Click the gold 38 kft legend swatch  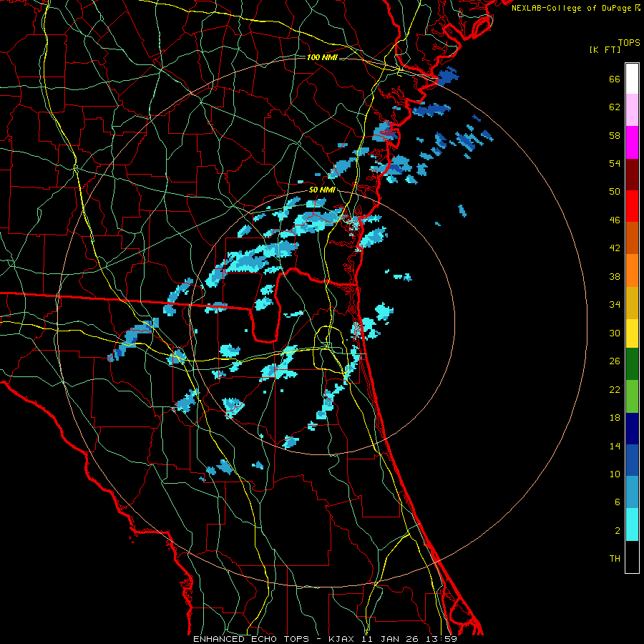click(632, 303)
